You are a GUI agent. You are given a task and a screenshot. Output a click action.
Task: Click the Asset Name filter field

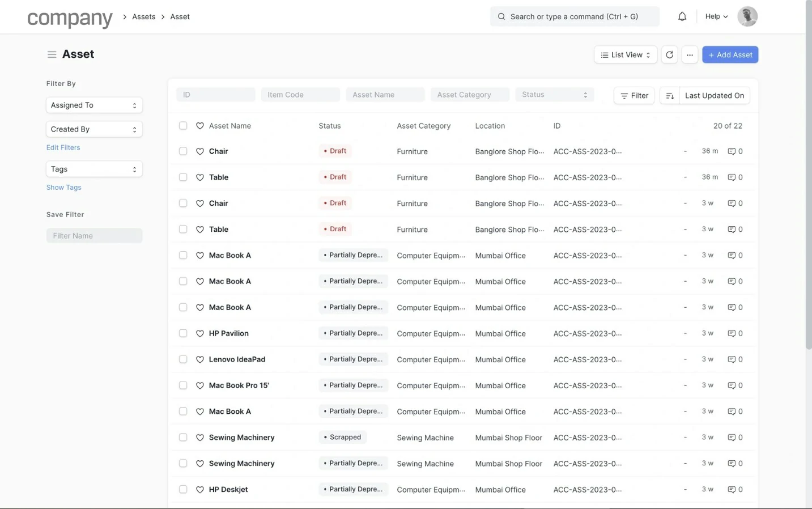point(385,95)
